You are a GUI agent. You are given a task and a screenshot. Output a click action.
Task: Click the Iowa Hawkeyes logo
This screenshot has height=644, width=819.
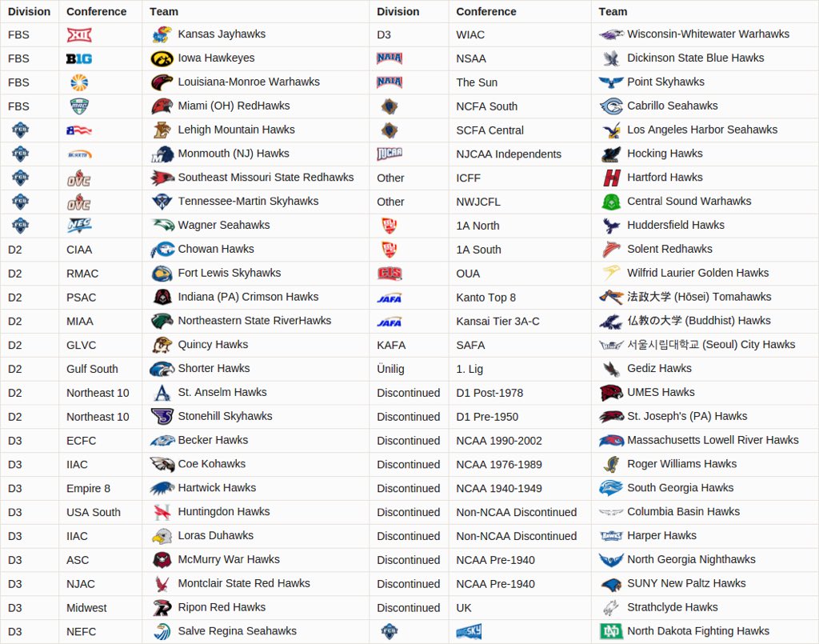point(162,58)
